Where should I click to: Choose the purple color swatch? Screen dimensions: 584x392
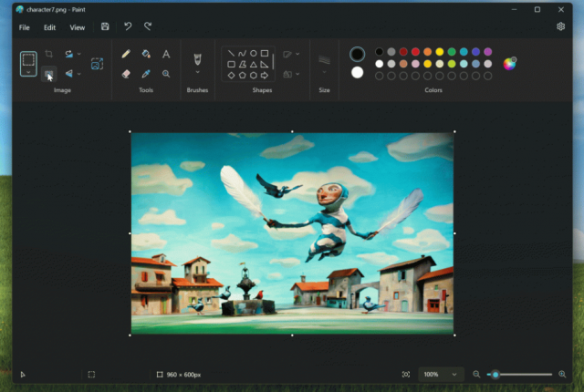(x=487, y=52)
